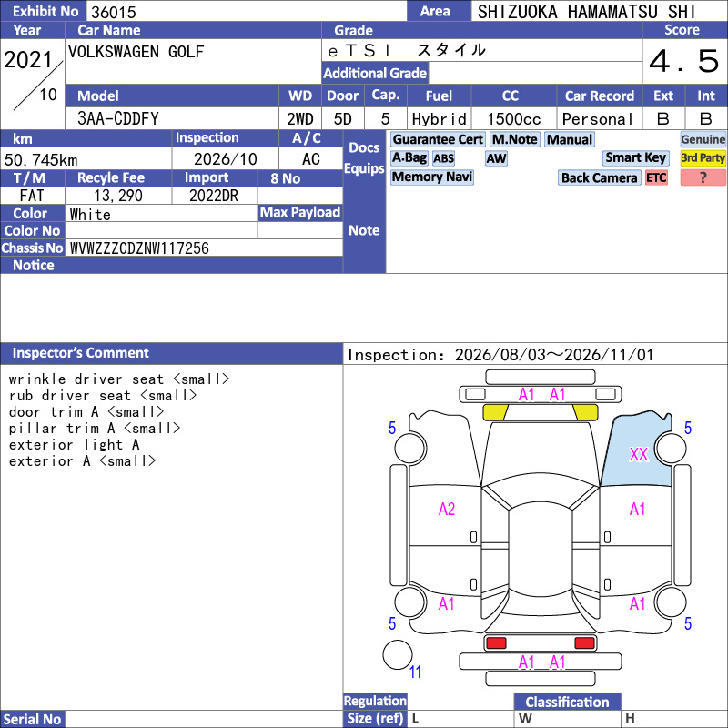Click the door value 5D
Screen dimensions: 728x728
pyautogui.click(x=343, y=119)
